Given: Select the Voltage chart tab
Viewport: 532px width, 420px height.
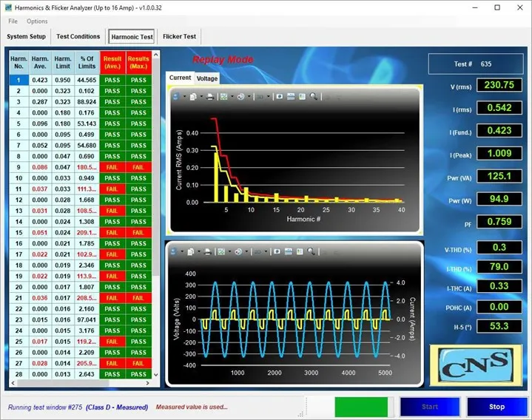Looking at the screenshot, I should click(x=207, y=78).
